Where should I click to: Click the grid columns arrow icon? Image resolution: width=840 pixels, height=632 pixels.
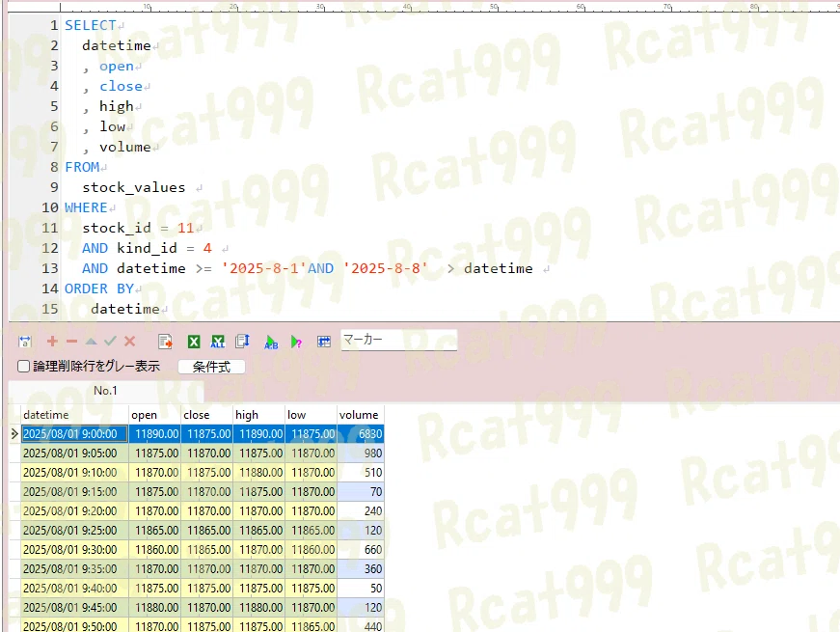pos(324,342)
